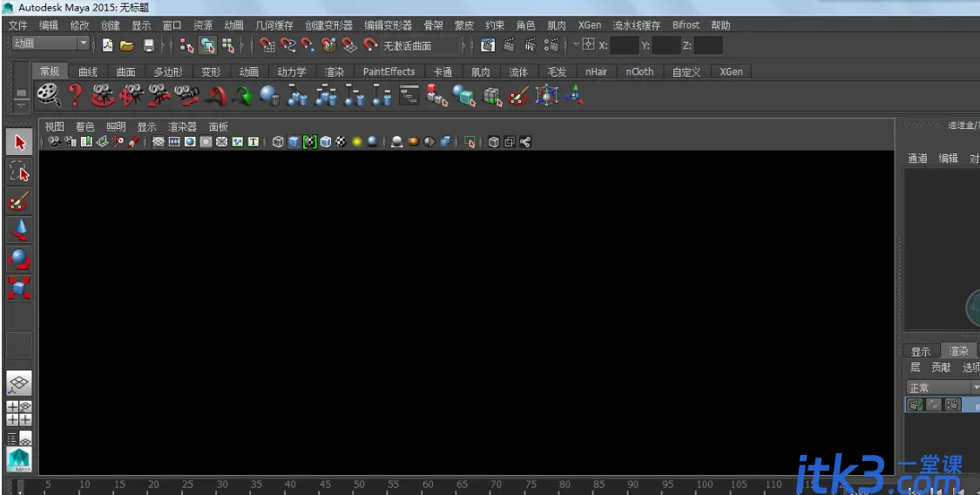Click the Z coordinate input field

click(x=708, y=45)
